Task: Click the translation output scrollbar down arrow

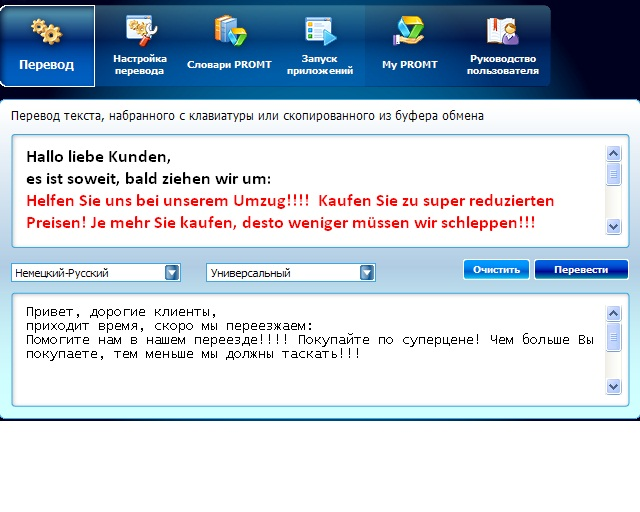Action: [613, 386]
